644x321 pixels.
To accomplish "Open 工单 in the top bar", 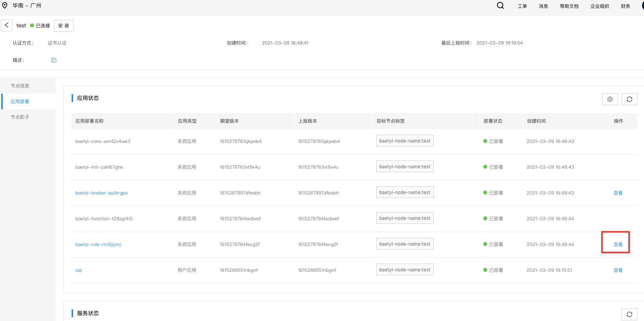I will pyautogui.click(x=522, y=6).
